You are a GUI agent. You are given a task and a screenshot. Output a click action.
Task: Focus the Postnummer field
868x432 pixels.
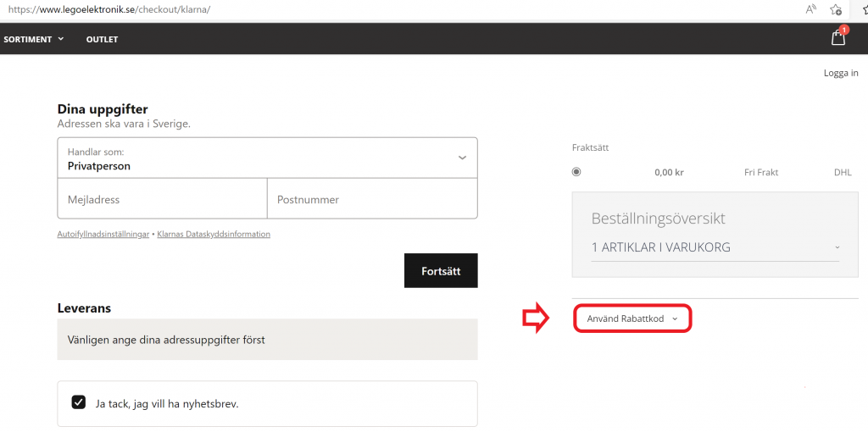372,200
